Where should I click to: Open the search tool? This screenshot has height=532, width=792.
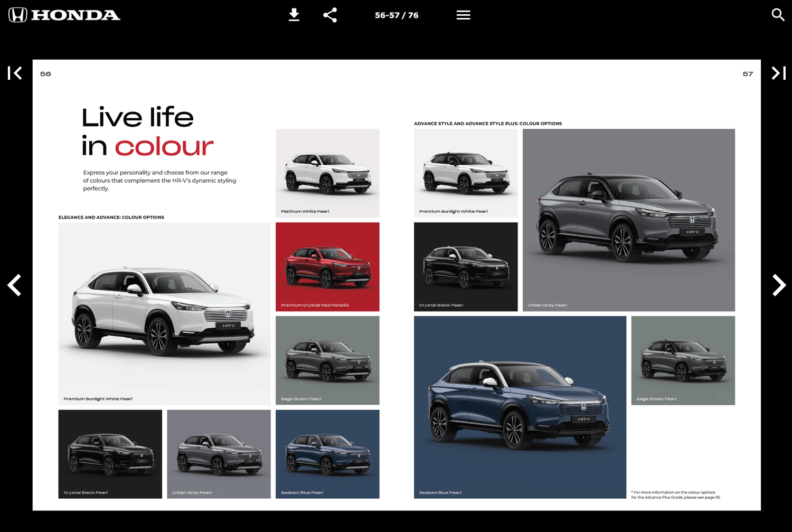tap(778, 15)
